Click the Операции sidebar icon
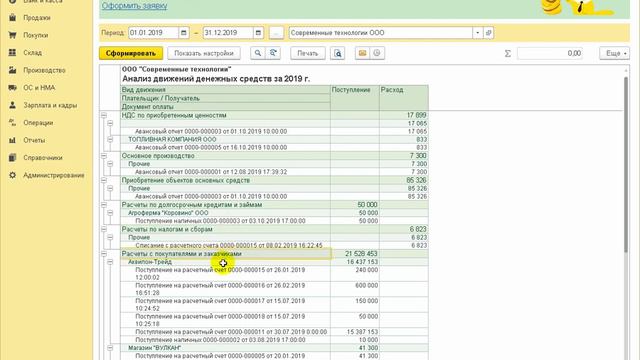640x360 pixels. coord(13,122)
